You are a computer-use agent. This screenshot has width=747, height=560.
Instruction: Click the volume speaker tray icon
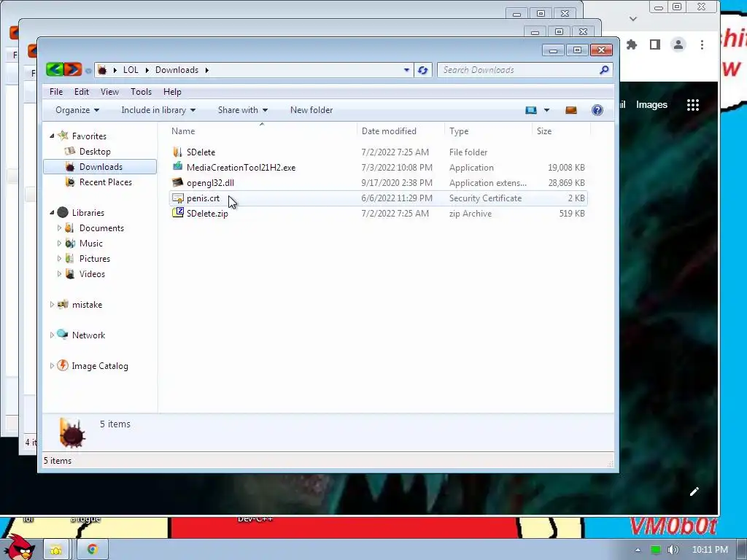click(673, 550)
